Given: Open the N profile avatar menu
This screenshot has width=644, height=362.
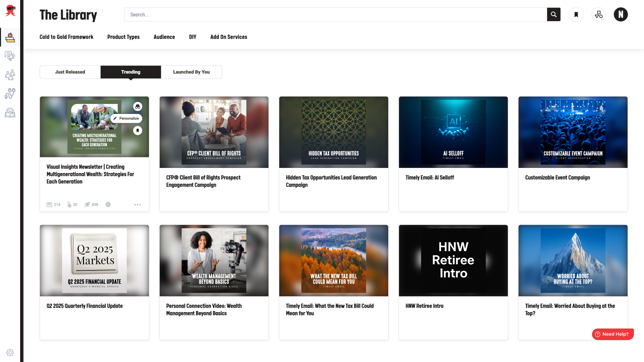Looking at the screenshot, I should point(621,15).
